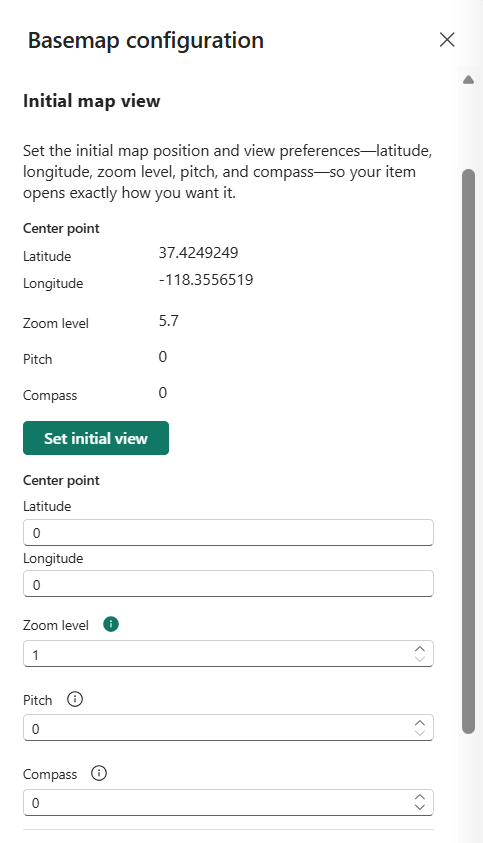Click the Longitude label above its text field
The width and height of the screenshot is (483, 843).
coord(53,559)
